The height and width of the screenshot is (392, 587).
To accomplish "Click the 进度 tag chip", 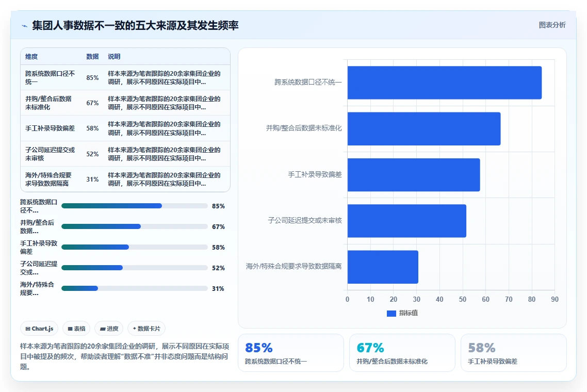I will coord(109,329).
